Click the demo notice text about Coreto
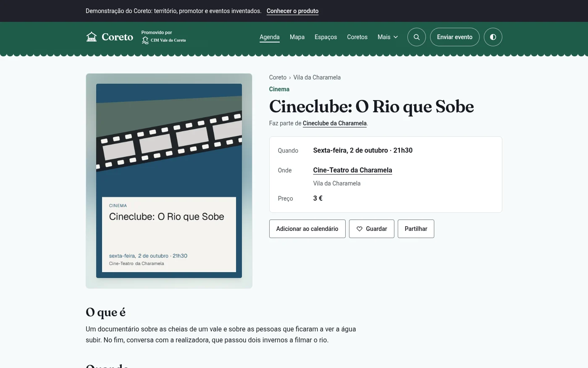 coord(173,11)
